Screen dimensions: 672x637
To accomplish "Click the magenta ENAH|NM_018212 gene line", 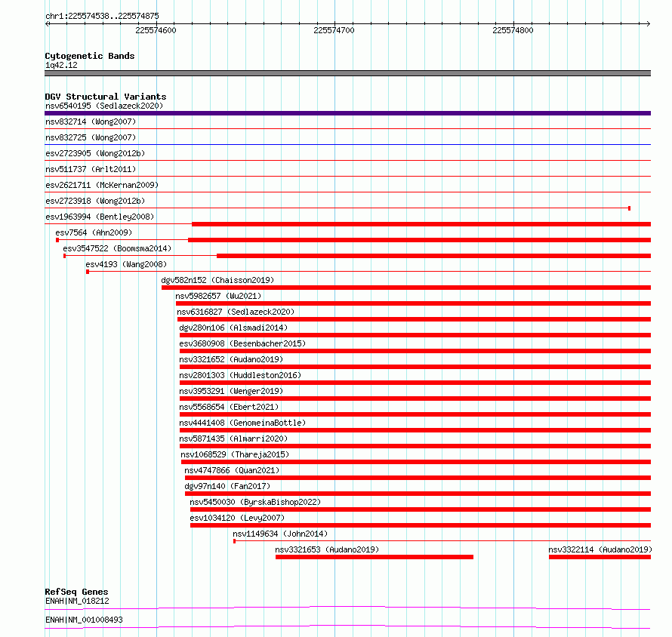I will [347, 608].
